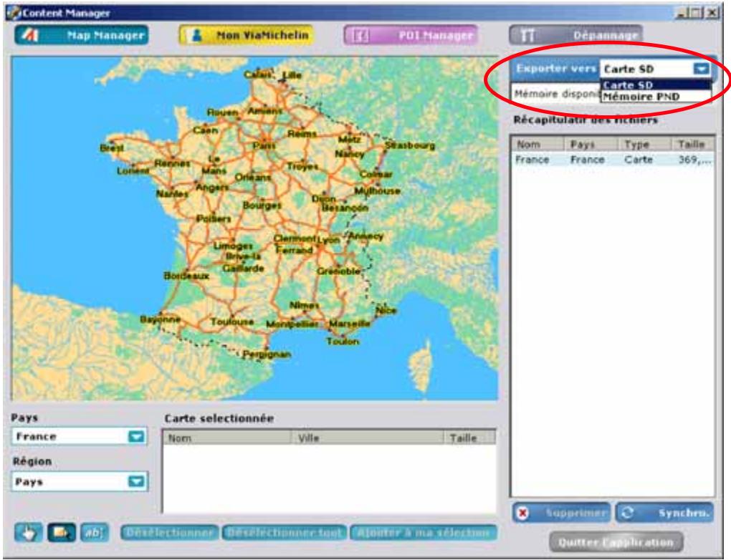Minimize the Content Manager window
The image size is (731, 560).
pyautogui.click(x=682, y=13)
